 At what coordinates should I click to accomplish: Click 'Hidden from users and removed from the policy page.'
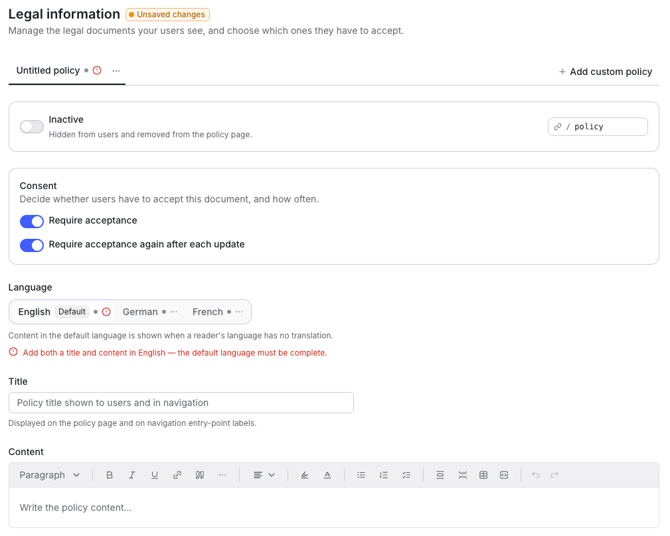tap(150, 134)
